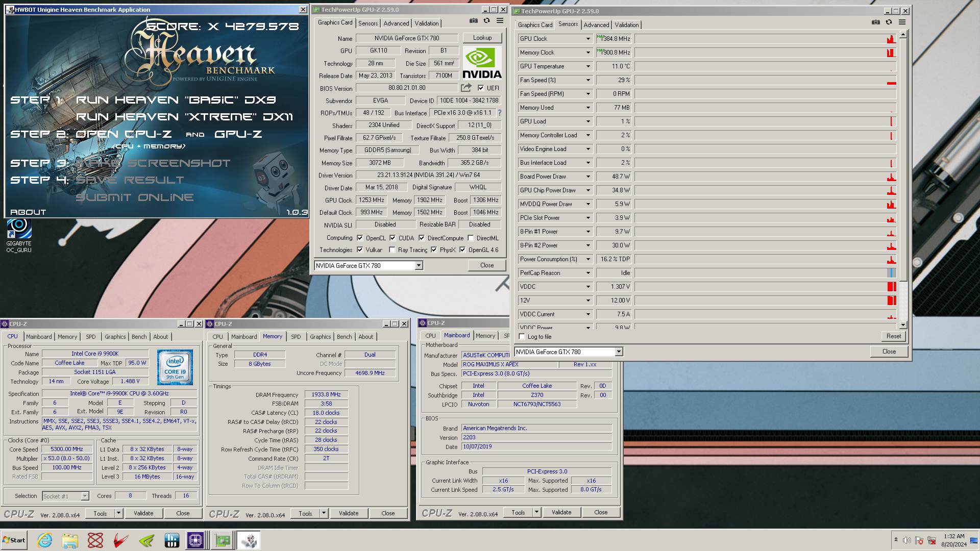Toggle the CUDA checkbox
The height and width of the screenshot is (551, 980).
click(393, 238)
